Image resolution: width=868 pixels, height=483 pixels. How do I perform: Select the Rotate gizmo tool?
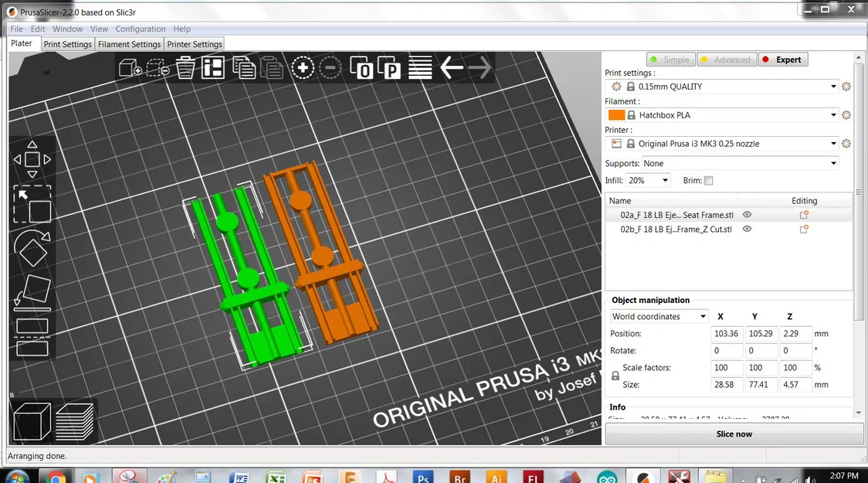(x=32, y=248)
